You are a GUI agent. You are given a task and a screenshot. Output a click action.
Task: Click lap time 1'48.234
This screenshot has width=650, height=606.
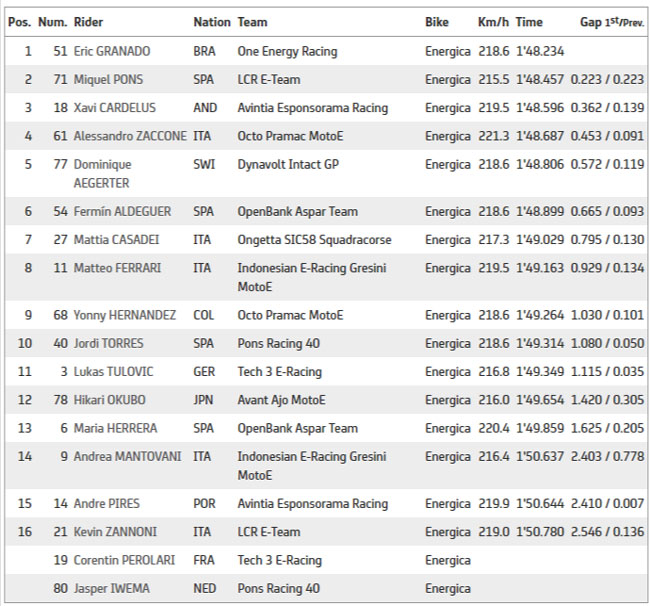(x=540, y=51)
